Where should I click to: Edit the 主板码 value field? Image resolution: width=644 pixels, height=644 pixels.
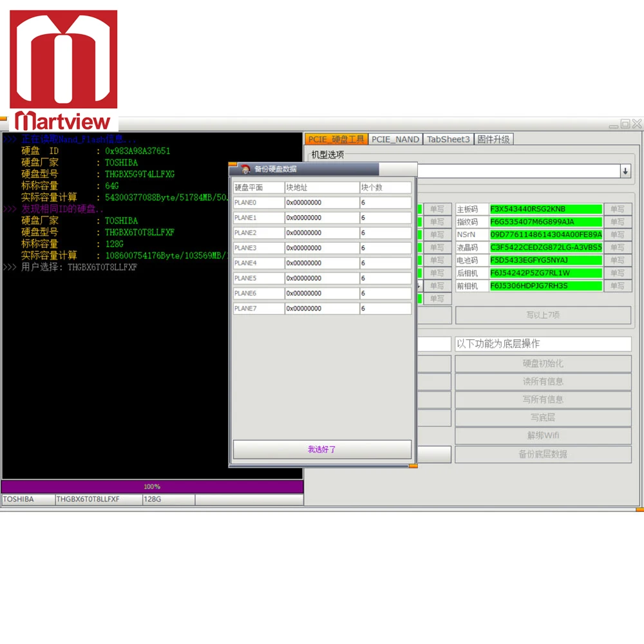click(x=546, y=209)
